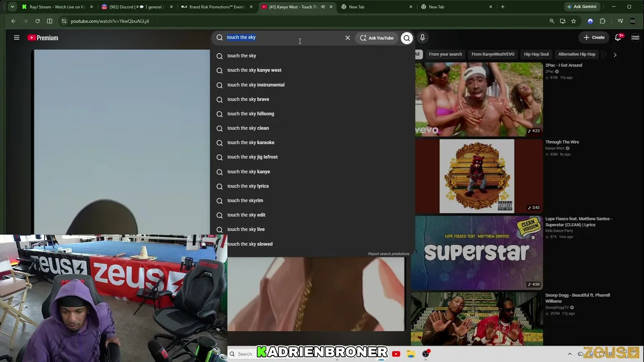The width and height of the screenshot is (644, 362).
Task: Open 2Pac 'I Get Around' video thumbnail
Action: pos(479,99)
